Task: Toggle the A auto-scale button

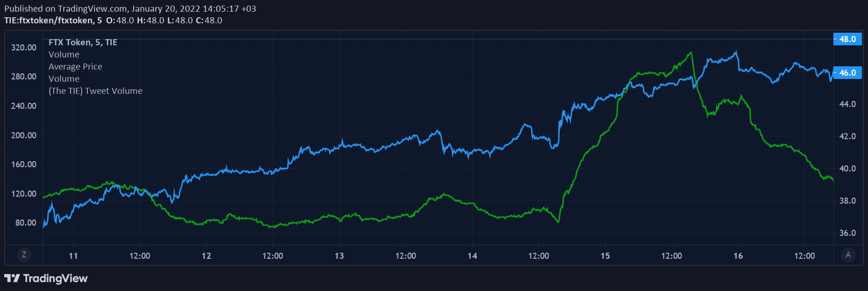Action: pyautogui.click(x=848, y=255)
